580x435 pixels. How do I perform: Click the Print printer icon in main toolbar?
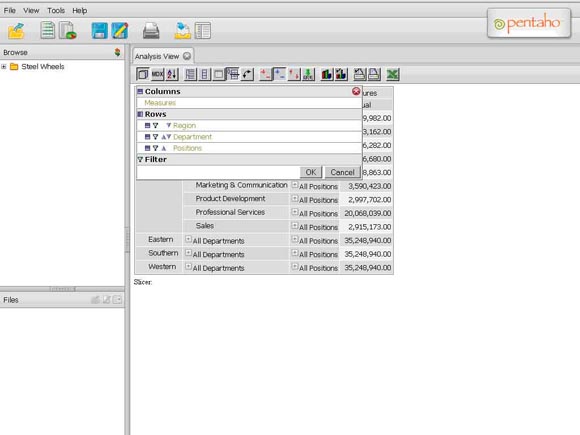pos(151,31)
